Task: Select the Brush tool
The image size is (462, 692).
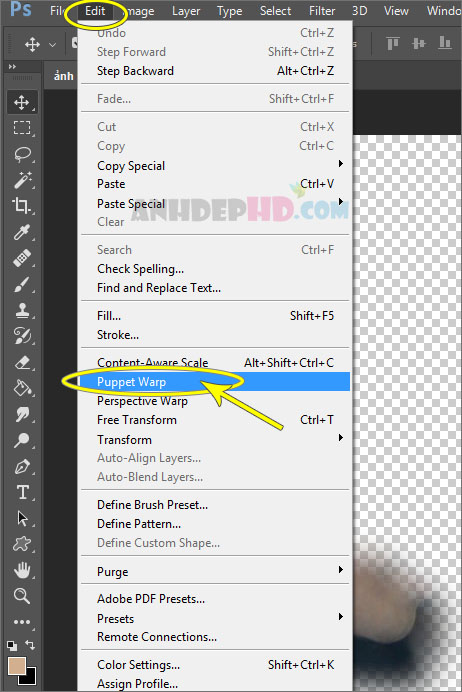Action: tap(22, 285)
